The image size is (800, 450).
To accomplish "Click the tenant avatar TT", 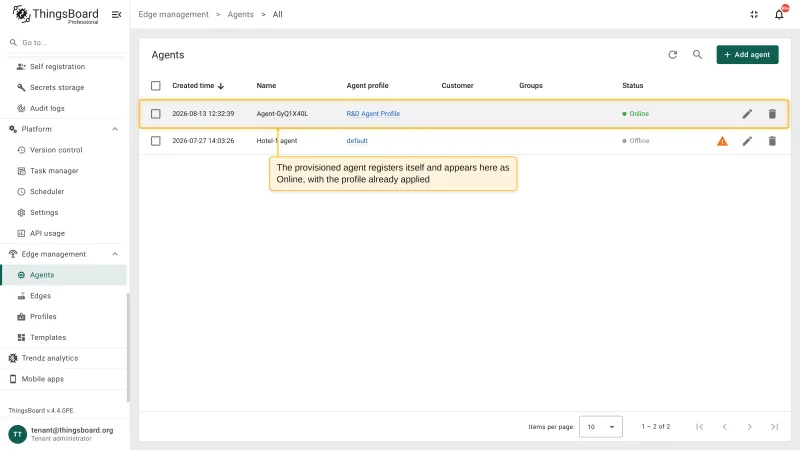I will [17, 434].
